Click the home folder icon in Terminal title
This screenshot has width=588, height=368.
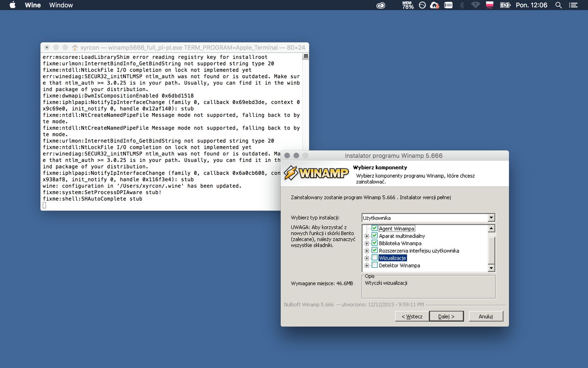tap(75, 48)
